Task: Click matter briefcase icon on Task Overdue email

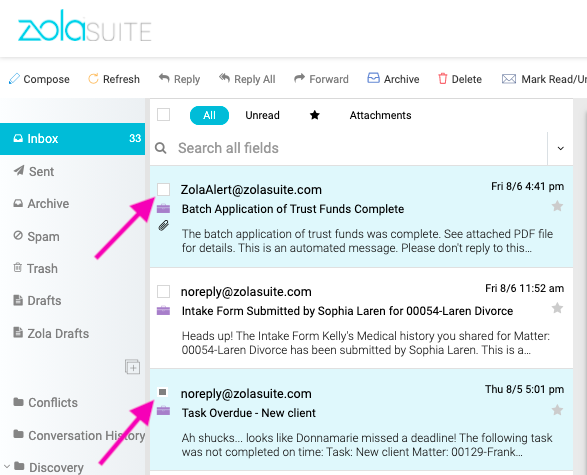Action: point(163,411)
